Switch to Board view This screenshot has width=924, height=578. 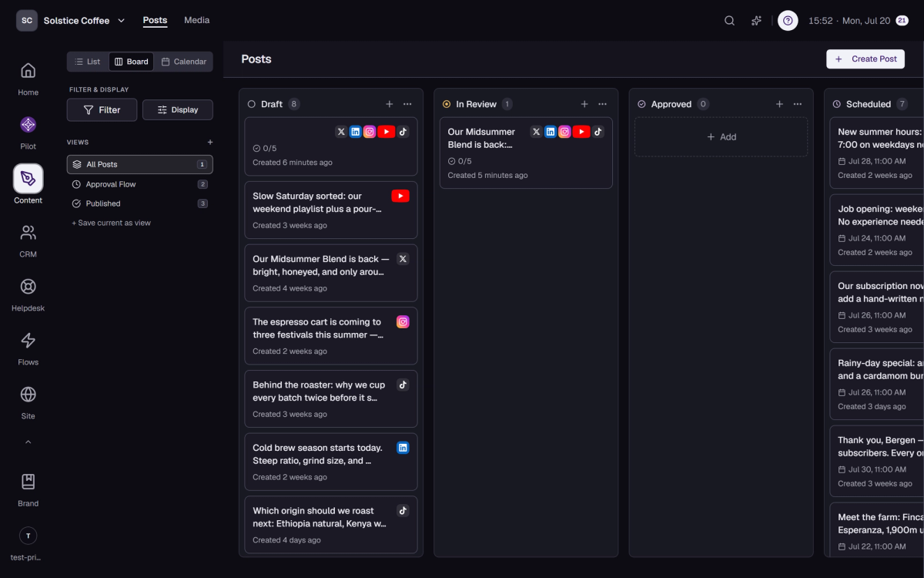[x=131, y=62]
